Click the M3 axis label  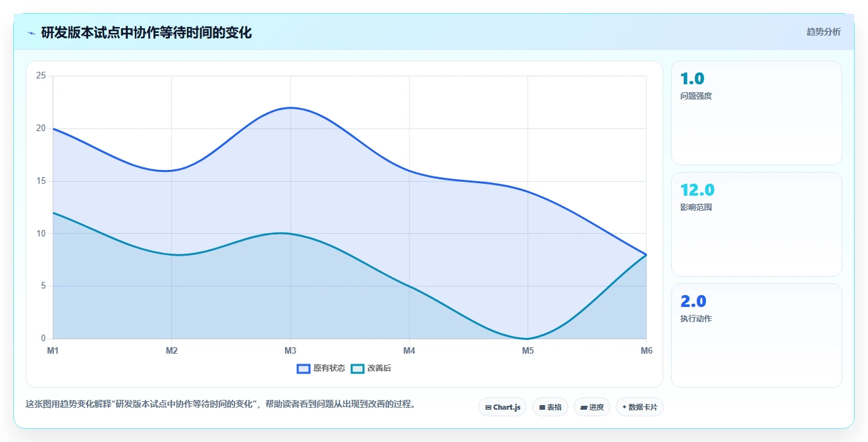tap(290, 350)
